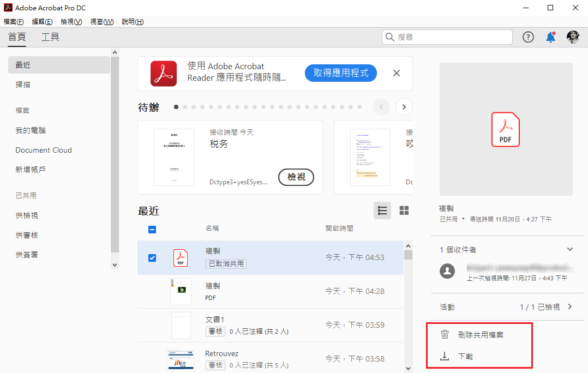Image resolution: width=588 pixels, height=373 pixels.
Task: Click the 開啟時間 column header
Action: click(x=339, y=228)
